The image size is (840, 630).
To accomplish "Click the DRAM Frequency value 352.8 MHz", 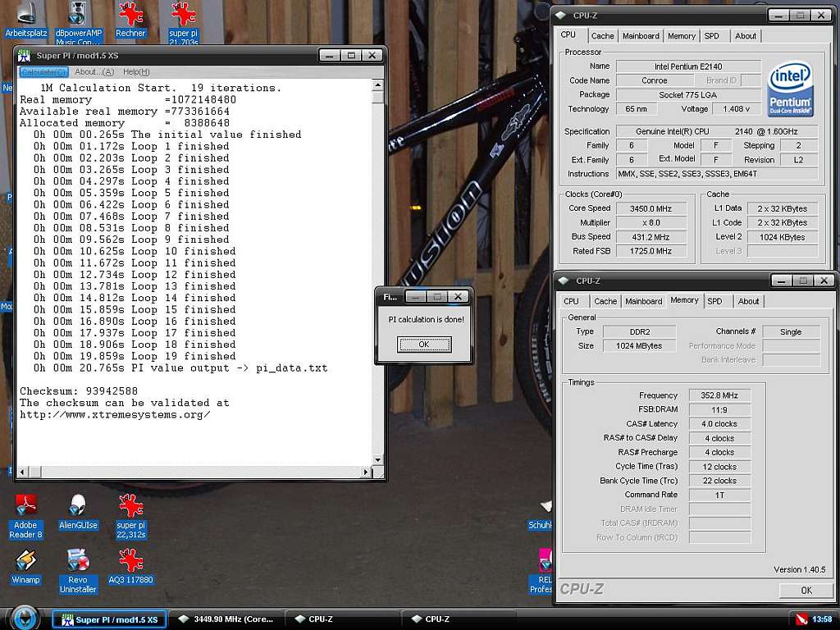I will pos(719,395).
